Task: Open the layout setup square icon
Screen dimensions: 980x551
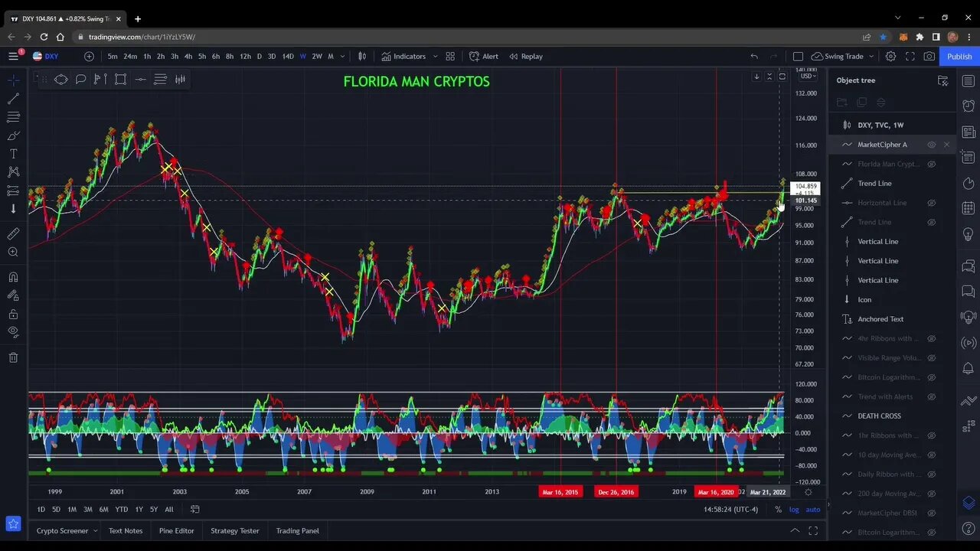Action: [798, 56]
